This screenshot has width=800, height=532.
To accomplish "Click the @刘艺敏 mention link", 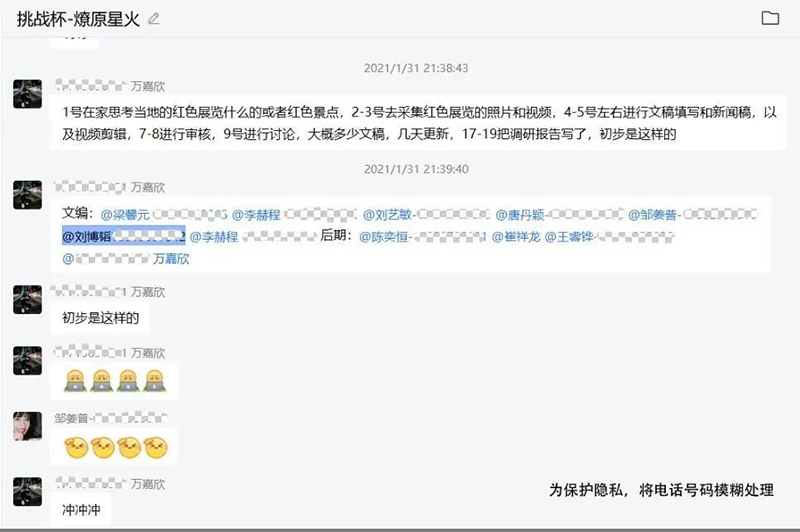I will [x=387, y=215].
